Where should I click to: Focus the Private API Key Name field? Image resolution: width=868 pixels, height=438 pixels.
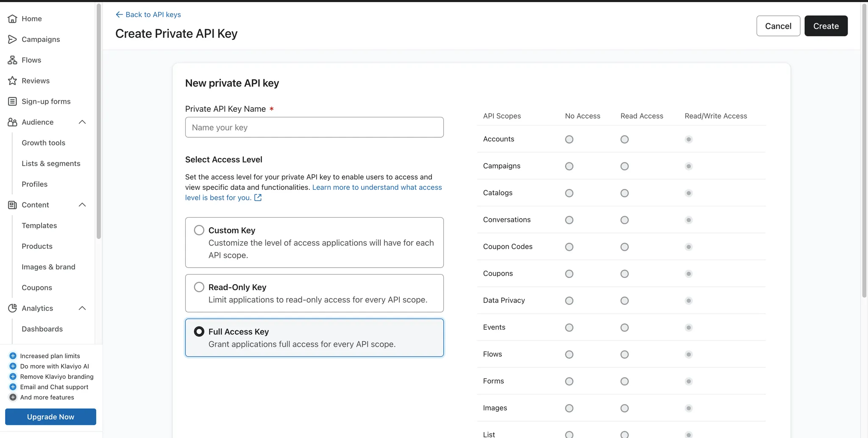point(314,127)
